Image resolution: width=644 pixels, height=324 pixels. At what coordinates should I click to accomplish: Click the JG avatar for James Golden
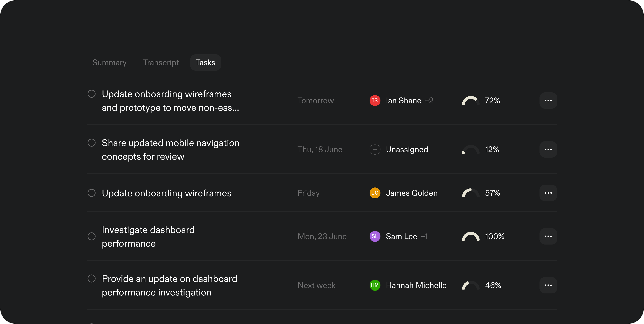click(x=375, y=193)
